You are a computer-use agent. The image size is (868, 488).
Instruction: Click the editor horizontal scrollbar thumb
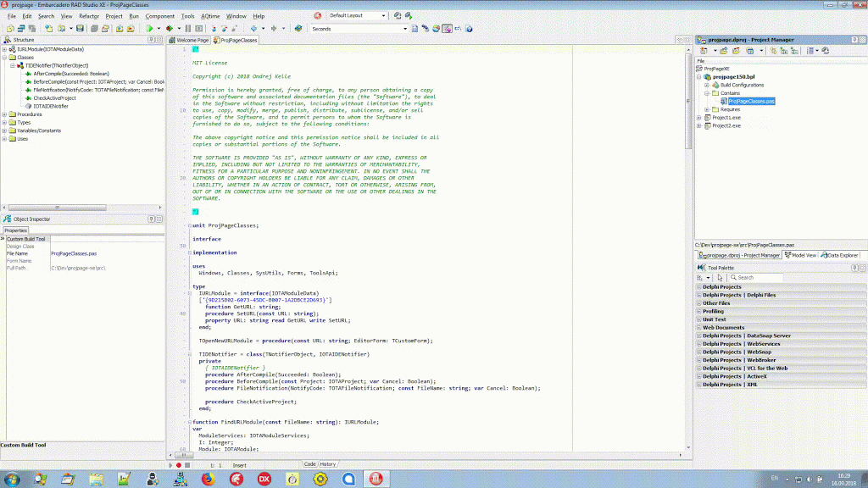click(184, 455)
